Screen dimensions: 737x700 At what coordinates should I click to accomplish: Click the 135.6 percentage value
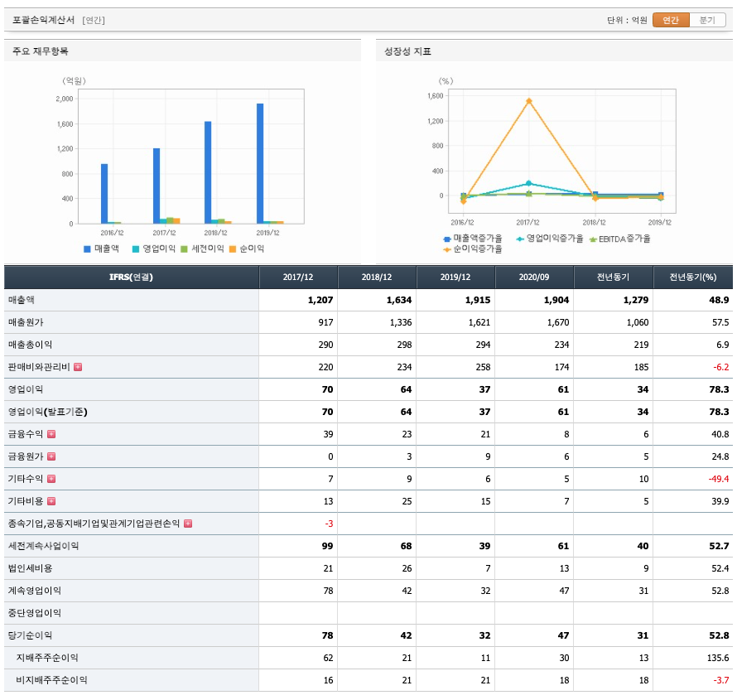718,658
